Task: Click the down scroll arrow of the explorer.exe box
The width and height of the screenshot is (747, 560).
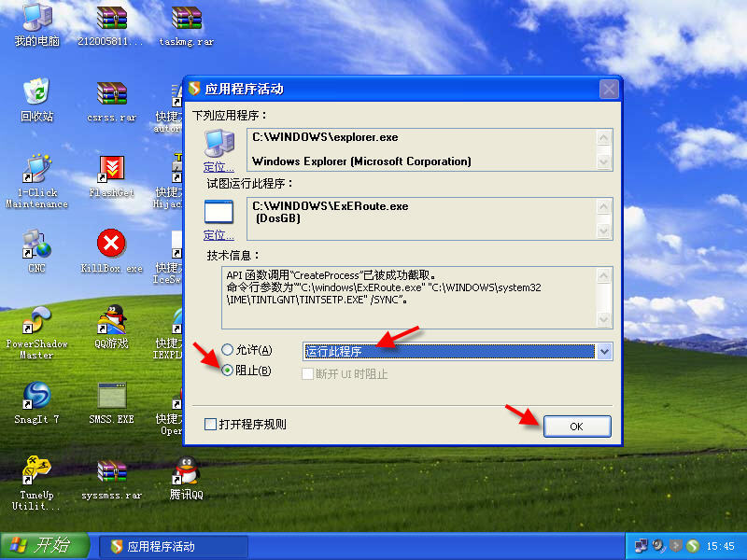Action: pos(603,161)
